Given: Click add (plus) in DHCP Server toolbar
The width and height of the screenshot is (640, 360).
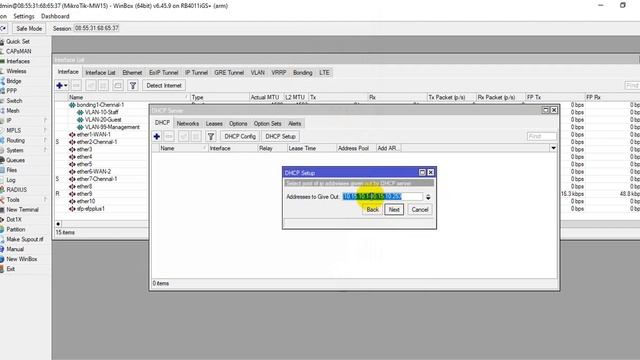Looking at the screenshot, I should [x=157, y=136].
